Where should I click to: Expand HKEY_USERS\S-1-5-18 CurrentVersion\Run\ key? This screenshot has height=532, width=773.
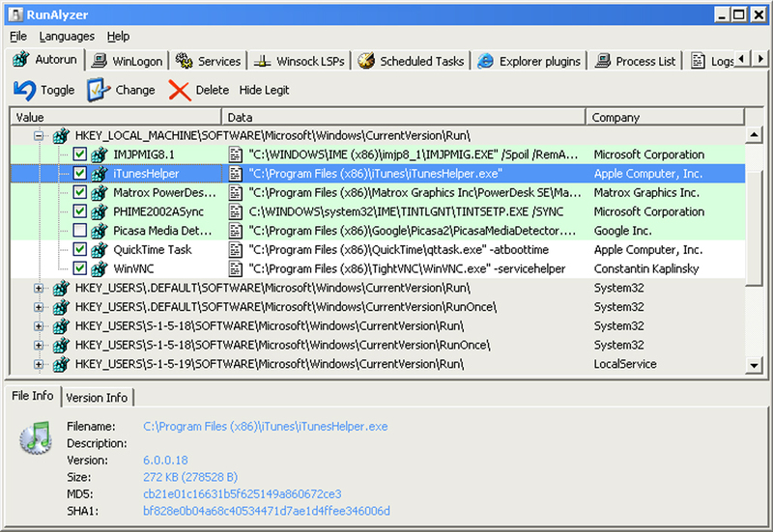[x=39, y=326]
